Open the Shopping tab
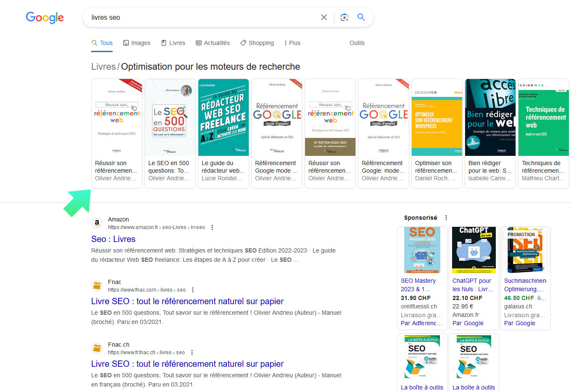The image size is (571, 392). (x=257, y=43)
